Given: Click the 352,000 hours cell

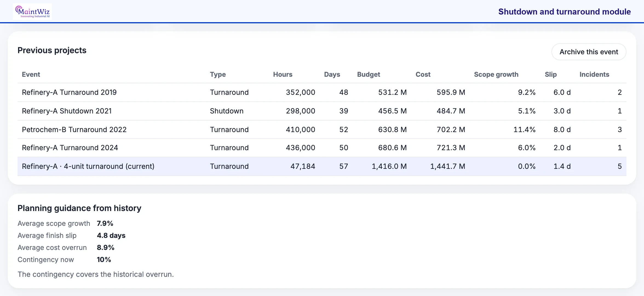Looking at the screenshot, I should pyautogui.click(x=300, y=92).
